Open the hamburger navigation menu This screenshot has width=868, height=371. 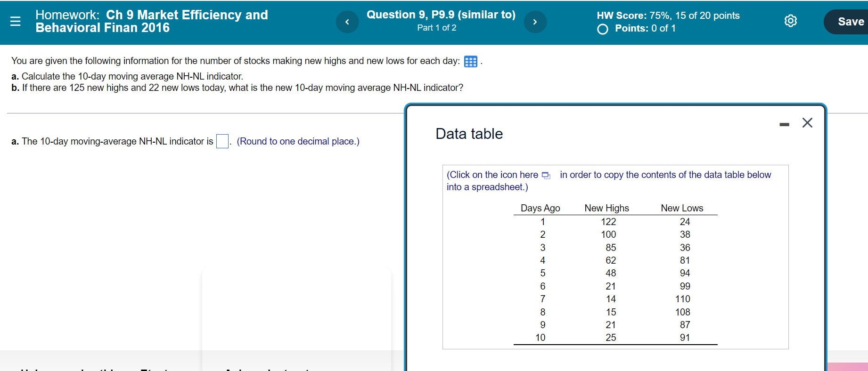(x=15, y=21)
